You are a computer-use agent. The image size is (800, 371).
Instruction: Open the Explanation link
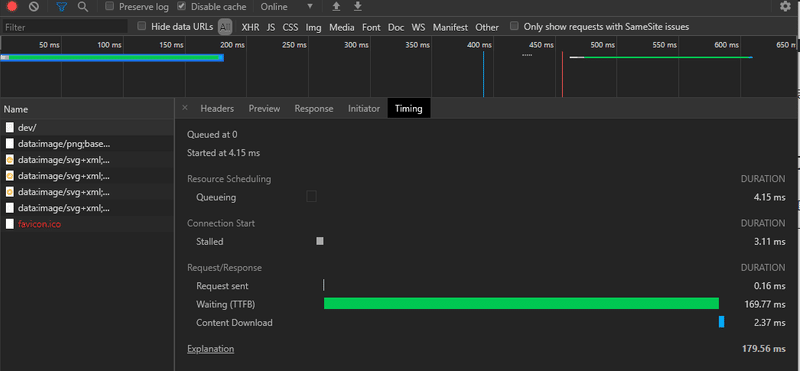(210, 349)
